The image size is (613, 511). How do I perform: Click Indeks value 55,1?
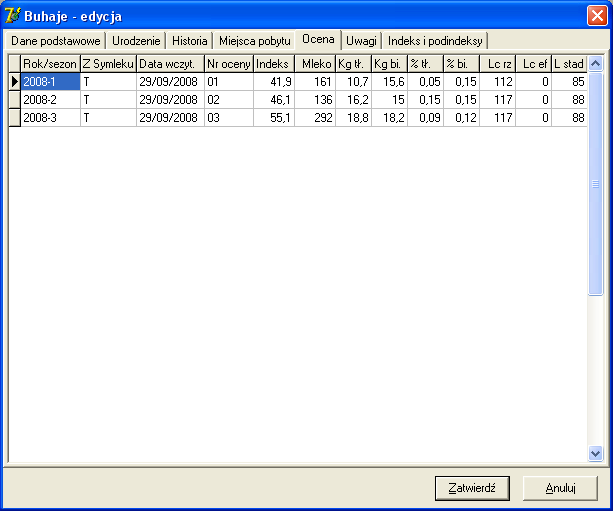pos(274,118)
